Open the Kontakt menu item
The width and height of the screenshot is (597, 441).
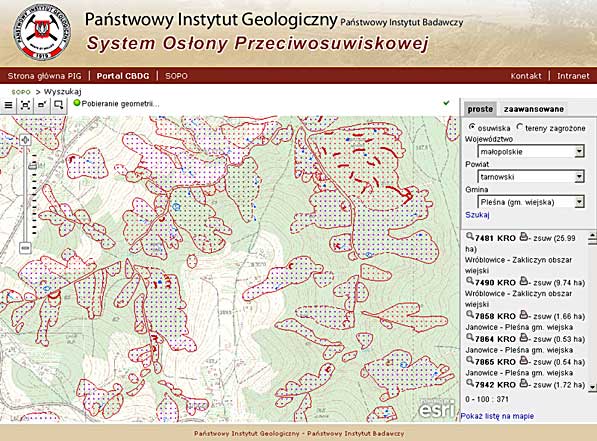click(x=526, y=76)
